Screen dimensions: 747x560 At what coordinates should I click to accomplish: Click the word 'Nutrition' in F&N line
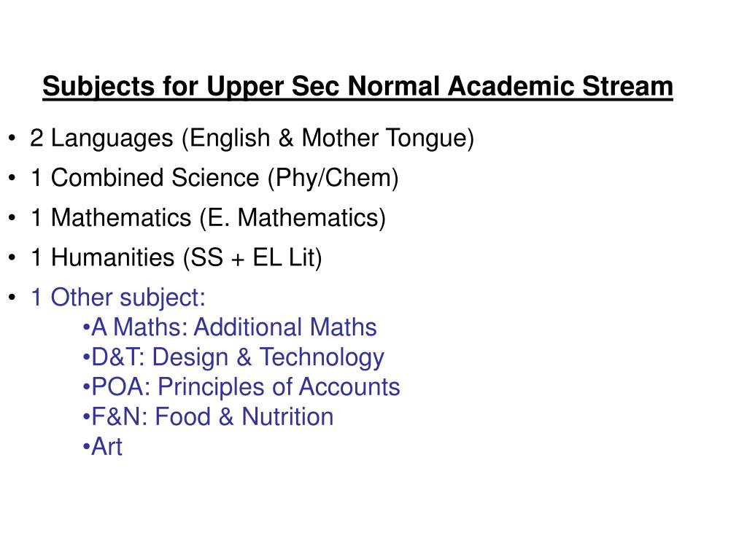pos(287,416)
